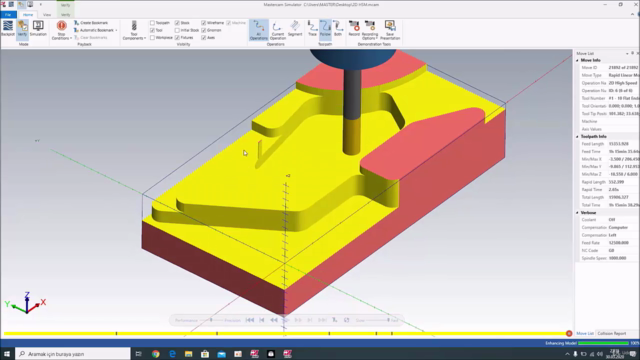This screenshot has height=360, width=640.
Task: Open the Move List panel options dropdown
Action: coord(627,53)
